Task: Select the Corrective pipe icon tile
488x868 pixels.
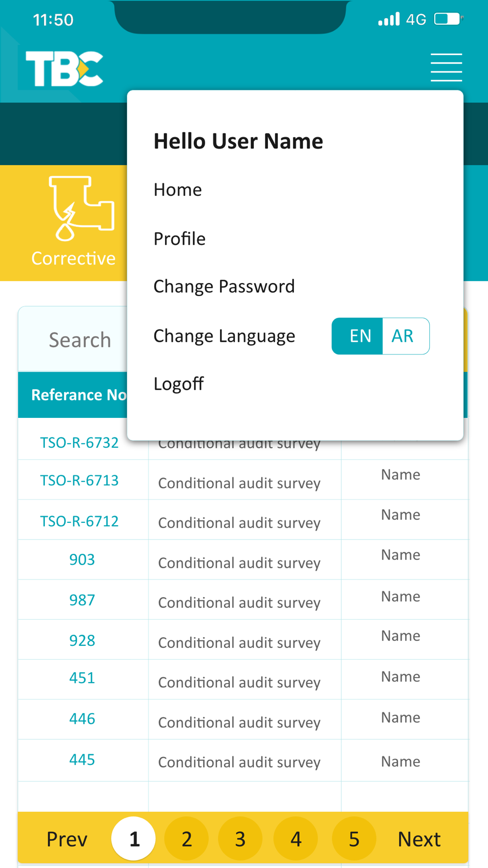Action: pyautogui.click(x=73, y=223)
